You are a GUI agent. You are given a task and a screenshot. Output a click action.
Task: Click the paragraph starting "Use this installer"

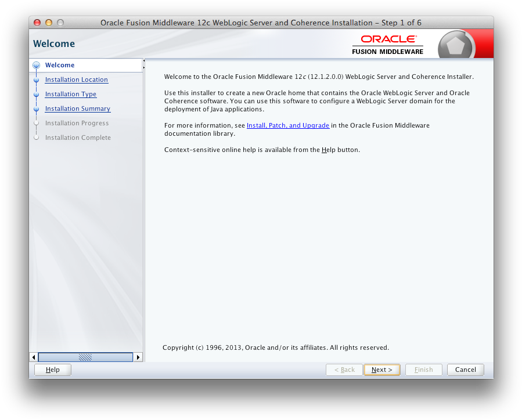317,101
